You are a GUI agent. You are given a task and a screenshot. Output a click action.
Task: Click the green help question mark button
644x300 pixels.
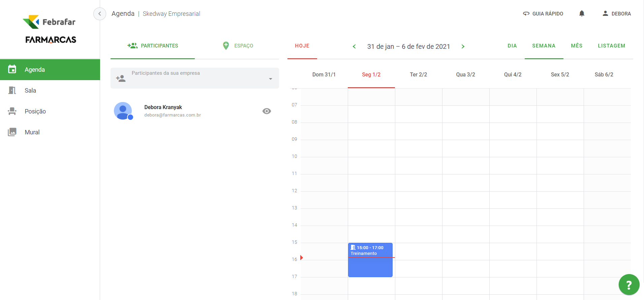(x=629, y=285)
